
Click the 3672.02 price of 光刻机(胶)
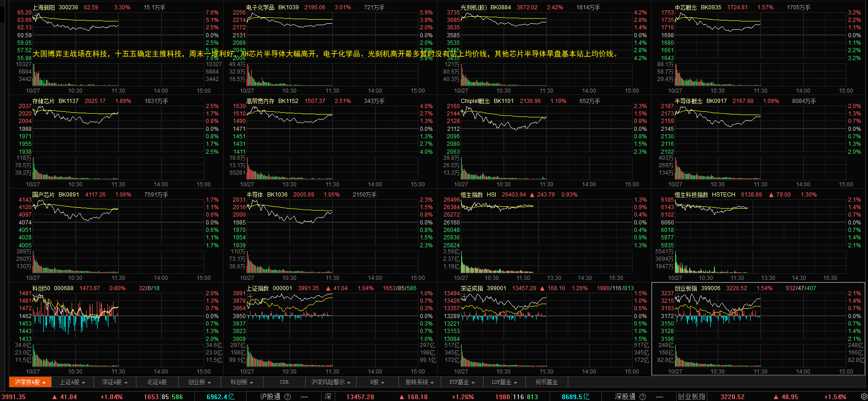point(527,7)
